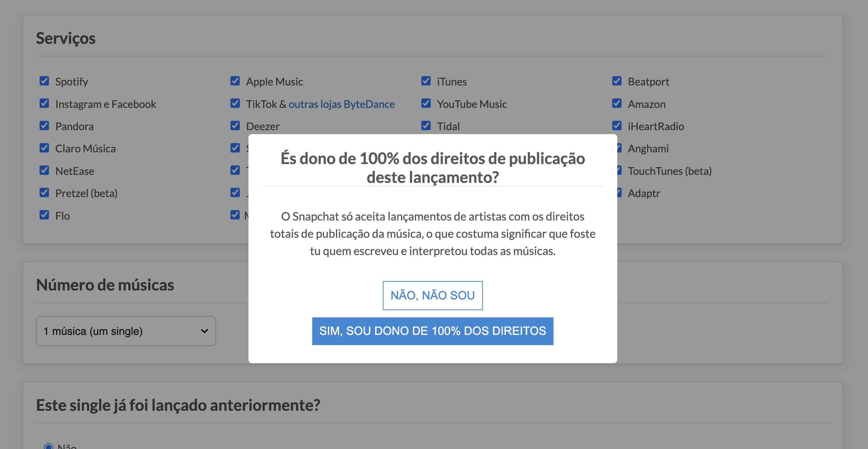Open the outras lojas ByteDance link

click(342, 104)
